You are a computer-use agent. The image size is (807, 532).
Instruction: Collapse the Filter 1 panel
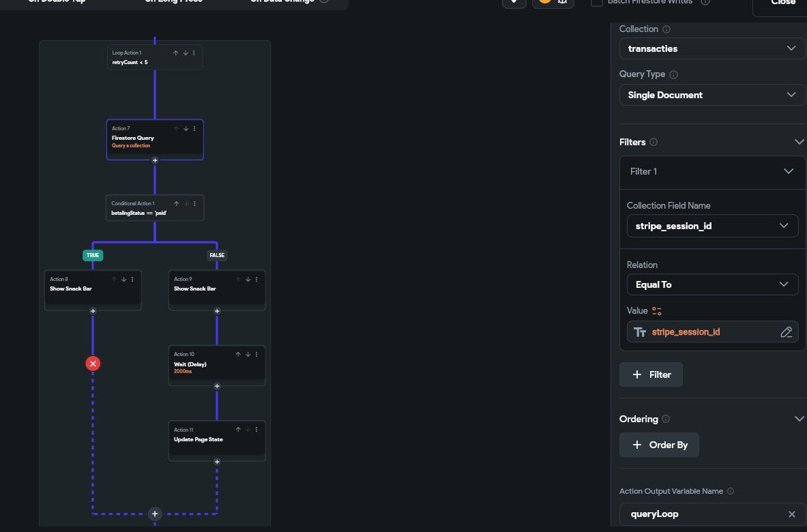point(789,171)
